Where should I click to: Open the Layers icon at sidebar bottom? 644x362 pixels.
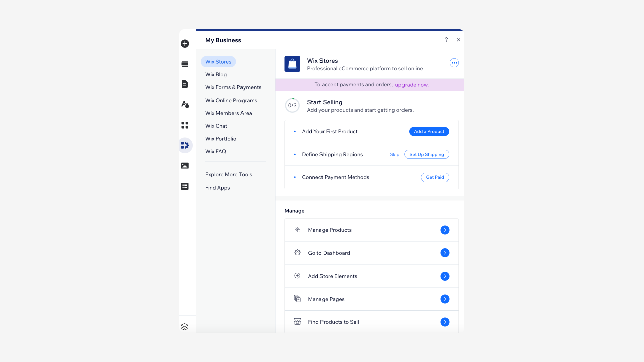[184, 327]
